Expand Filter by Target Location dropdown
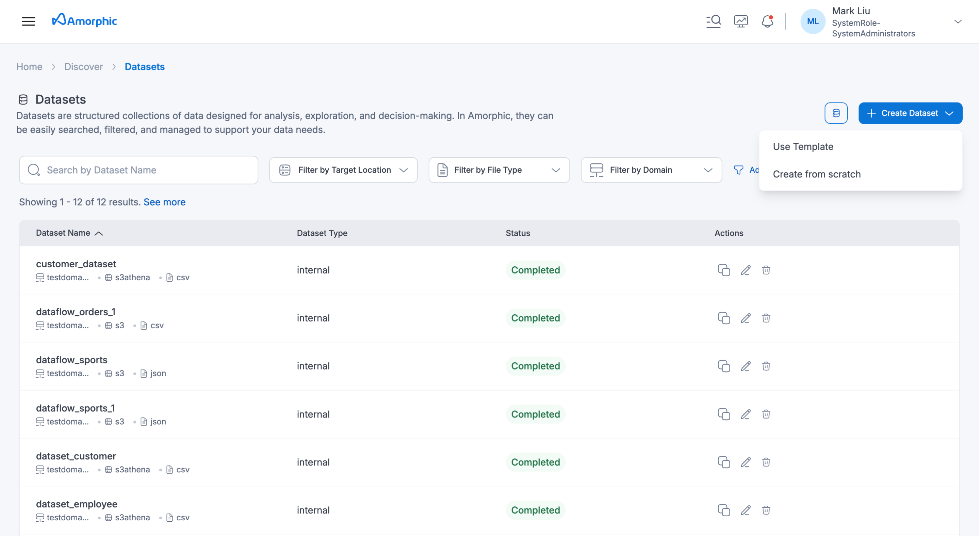The width and height of the screenshot is (980, 536). pyautogui.click(x=343, y=170)
